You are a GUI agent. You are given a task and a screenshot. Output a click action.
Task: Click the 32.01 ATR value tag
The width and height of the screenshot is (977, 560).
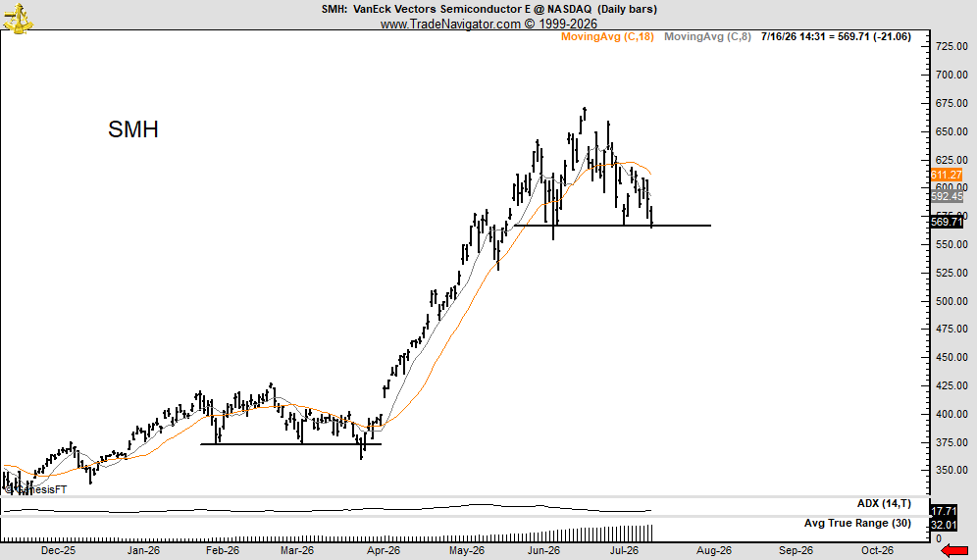pos(944,525)
